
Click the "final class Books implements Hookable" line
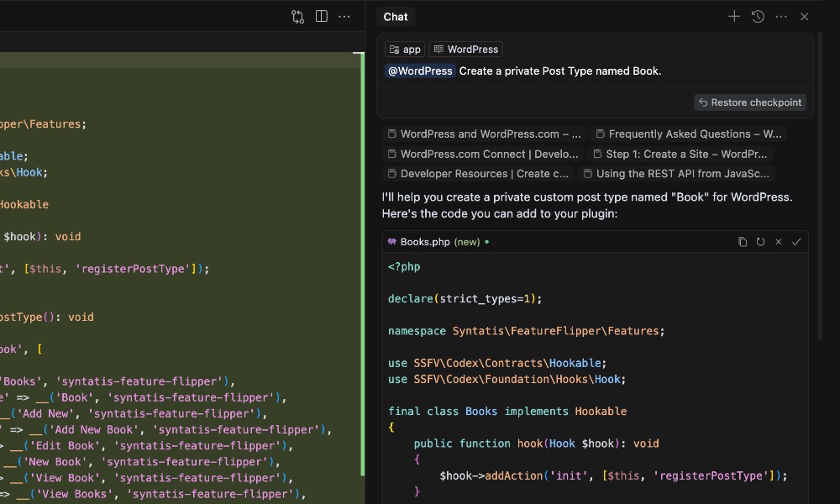[507, 412]
